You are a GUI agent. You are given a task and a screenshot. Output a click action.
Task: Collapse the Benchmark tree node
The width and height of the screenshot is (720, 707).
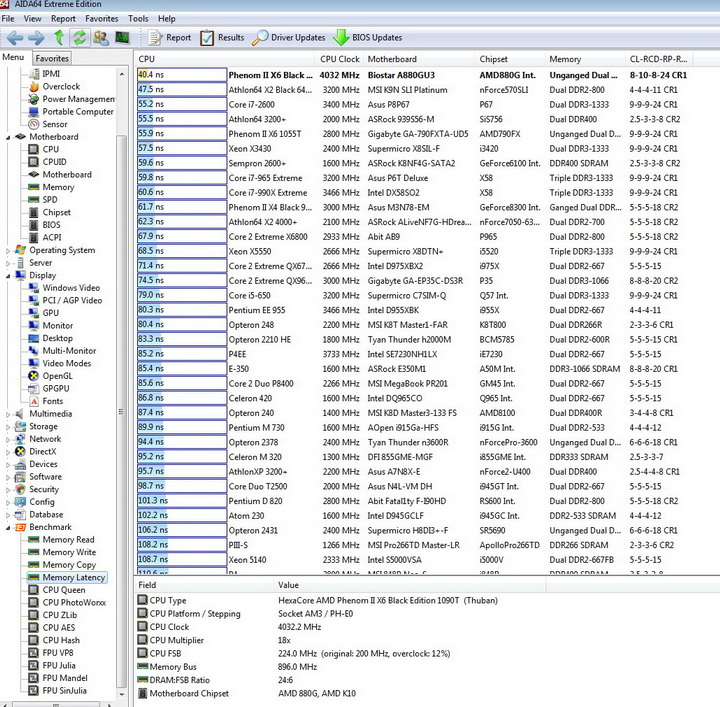(x=8, y=527)
